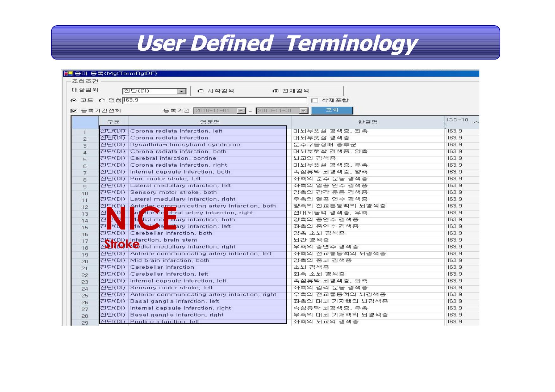Viewport: 555px width, 392px height.
Task: Select 둔수구음장애 증후군 Korean name cell
Action: 368,145
